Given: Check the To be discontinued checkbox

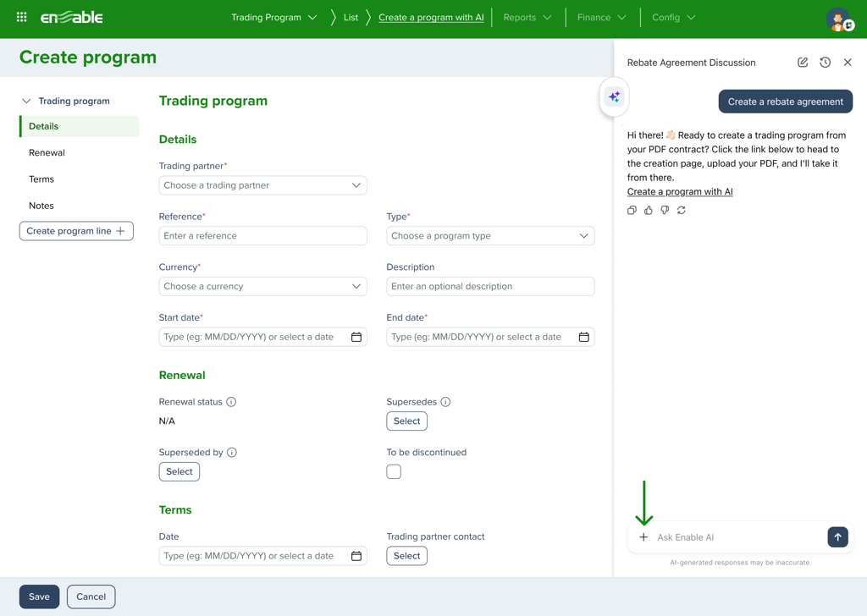Looking at the screenshot, I should point(394,472).
